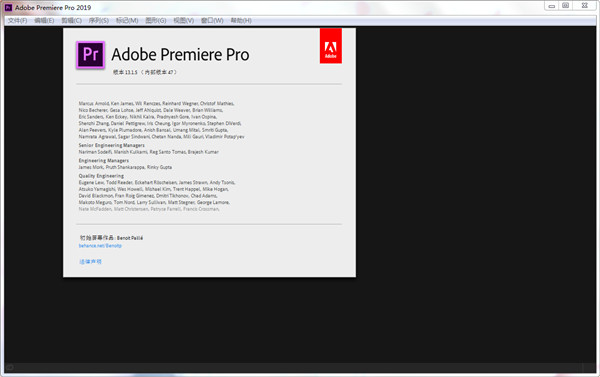Open the behance.net/Benoitp link
Viewport: 600px width, 377px height.
point(100,246)
